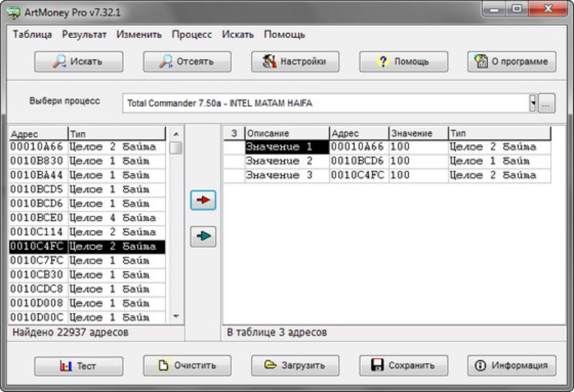This screenshot has height=392, width=574.
Task: Click the red arrow transfer button
Action: 205,201
